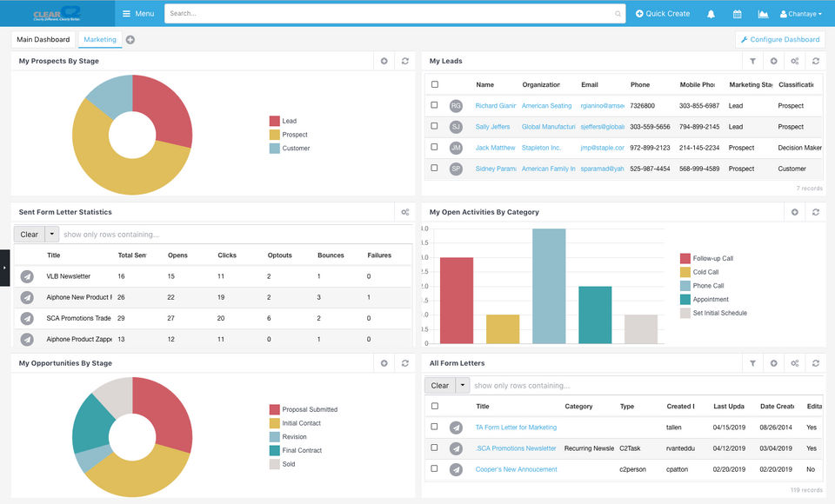Click the ClearC2 logo
835x504 pixels.
coord(57,13)
